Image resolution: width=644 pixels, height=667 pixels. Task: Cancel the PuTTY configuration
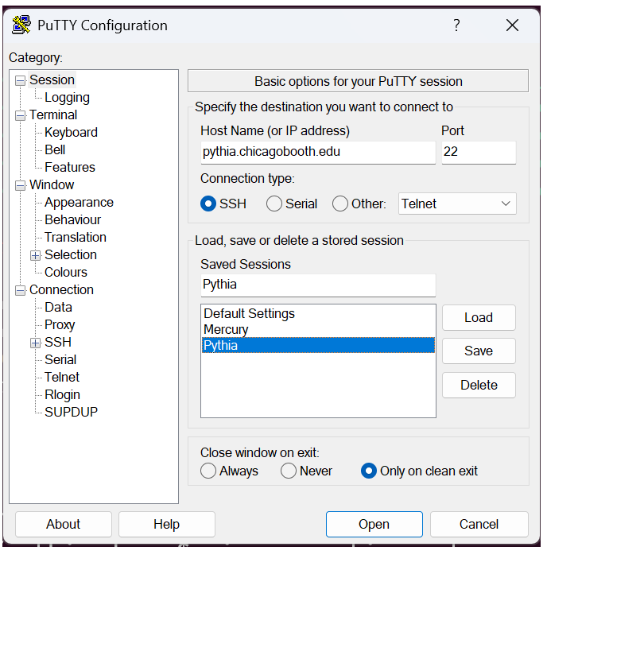(479, 524)
